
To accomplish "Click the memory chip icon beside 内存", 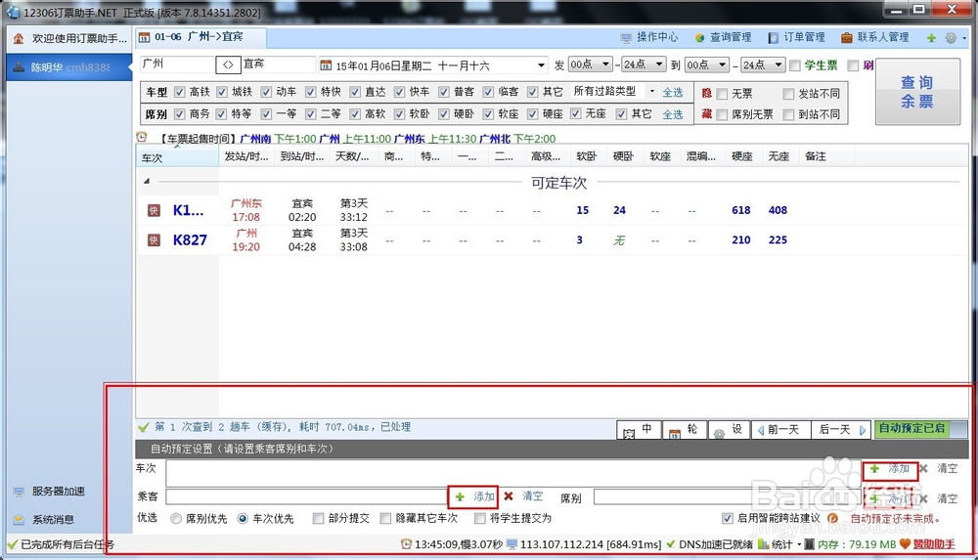I will [x=809, y=544].
